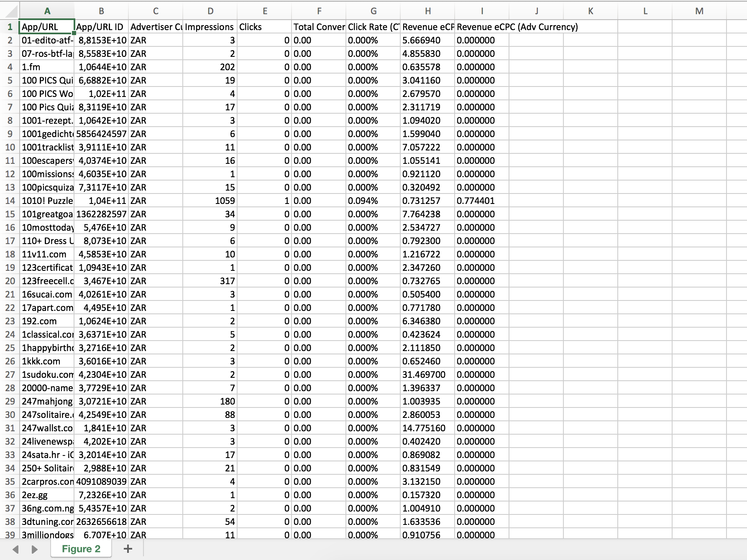Select row 1 header
Viewport: 747px width, 560px height.
10,27
